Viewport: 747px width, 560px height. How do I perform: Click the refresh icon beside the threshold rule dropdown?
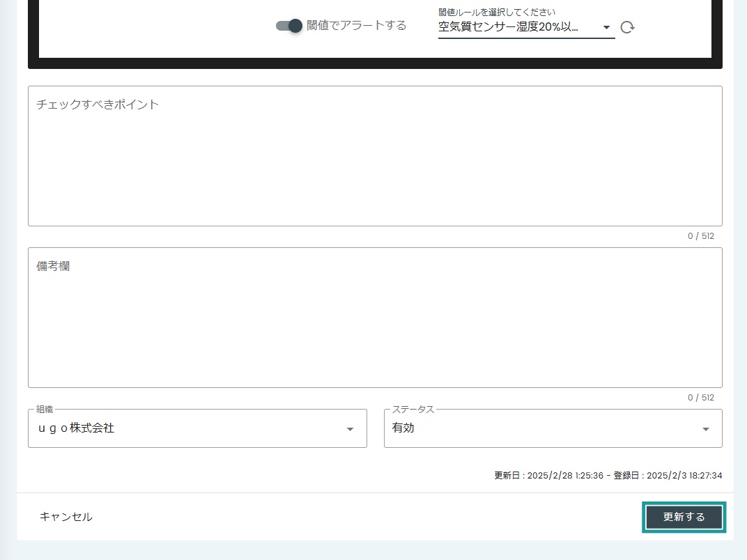[x=626, y=26]
